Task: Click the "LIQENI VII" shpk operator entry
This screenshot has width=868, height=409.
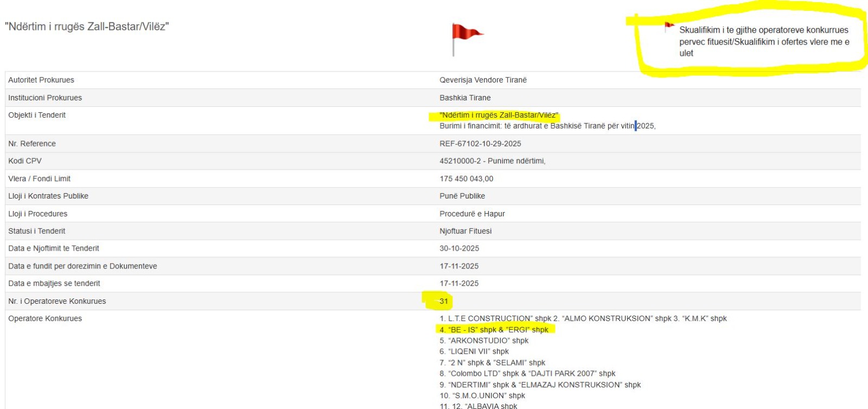Action: tap(474, 352)
